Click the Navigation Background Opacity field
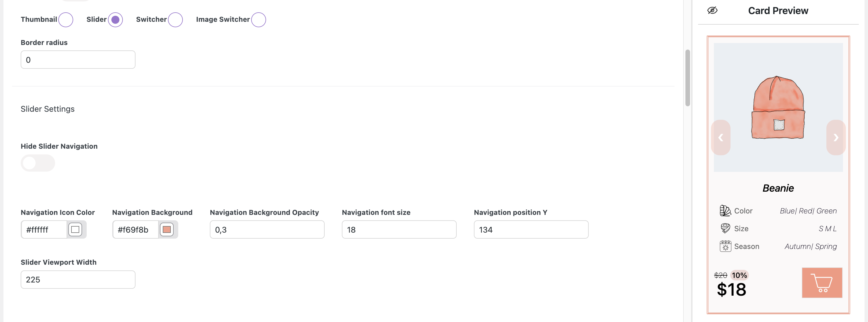868x322 pixels. click(x=267, y=229)
